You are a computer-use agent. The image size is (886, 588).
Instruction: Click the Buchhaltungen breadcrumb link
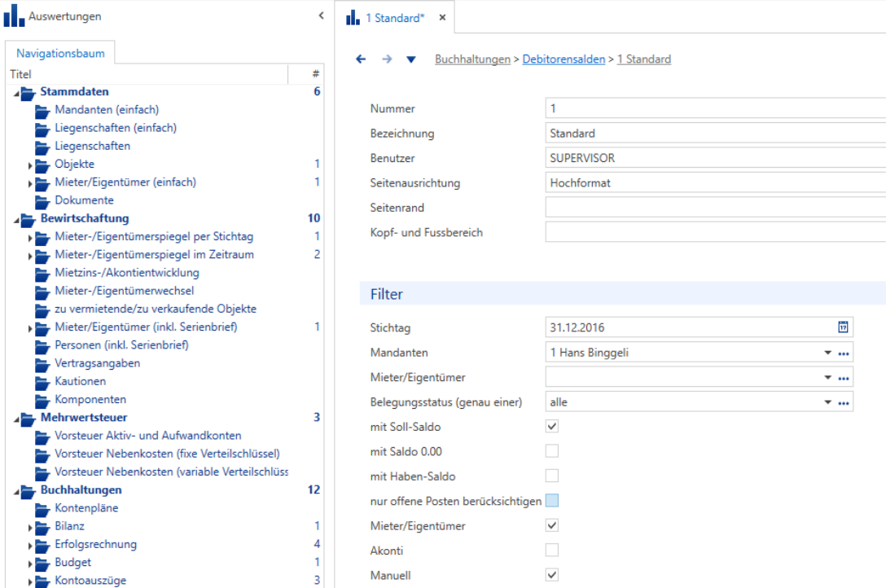[472, 59]
